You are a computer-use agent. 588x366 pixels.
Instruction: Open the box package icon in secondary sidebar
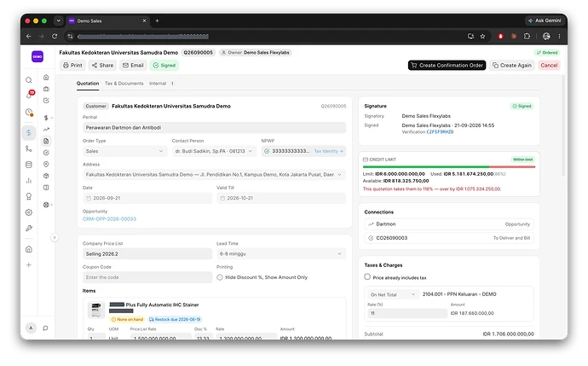(46, 176)
